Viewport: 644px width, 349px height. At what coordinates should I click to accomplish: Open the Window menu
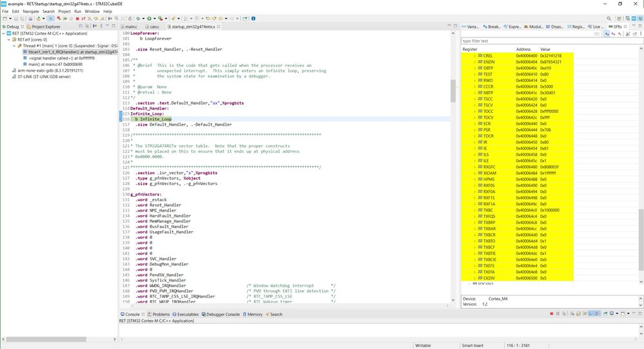92,12
